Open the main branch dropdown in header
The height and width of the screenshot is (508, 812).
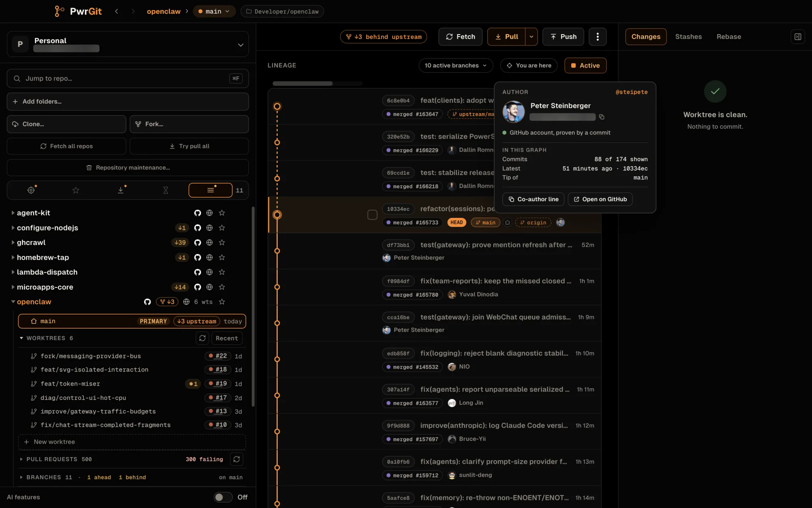point(214,11)
